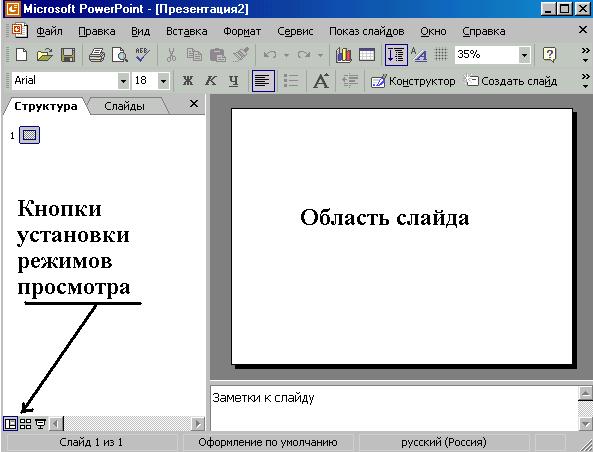
Task: Create a new blank presentation
Action: (21, 55)
